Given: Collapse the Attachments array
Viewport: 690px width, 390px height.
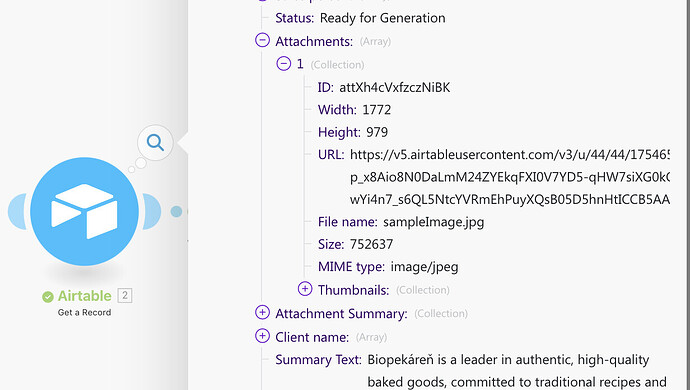Looking at the screenshot, I should pos(262,40).
